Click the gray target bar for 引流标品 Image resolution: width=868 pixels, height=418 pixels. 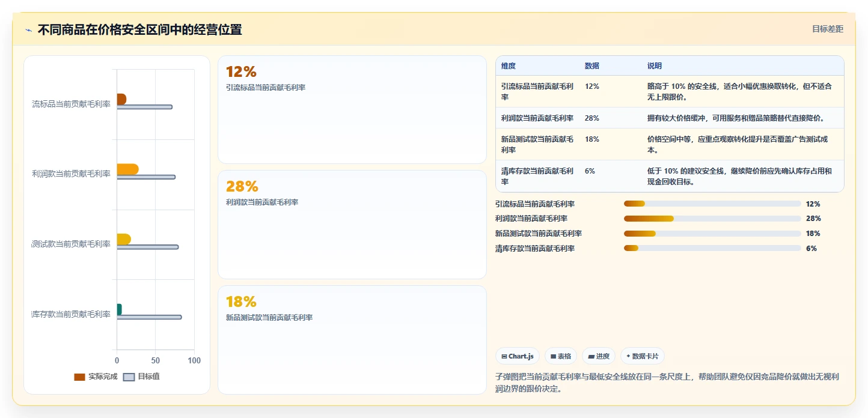[144, 107]
